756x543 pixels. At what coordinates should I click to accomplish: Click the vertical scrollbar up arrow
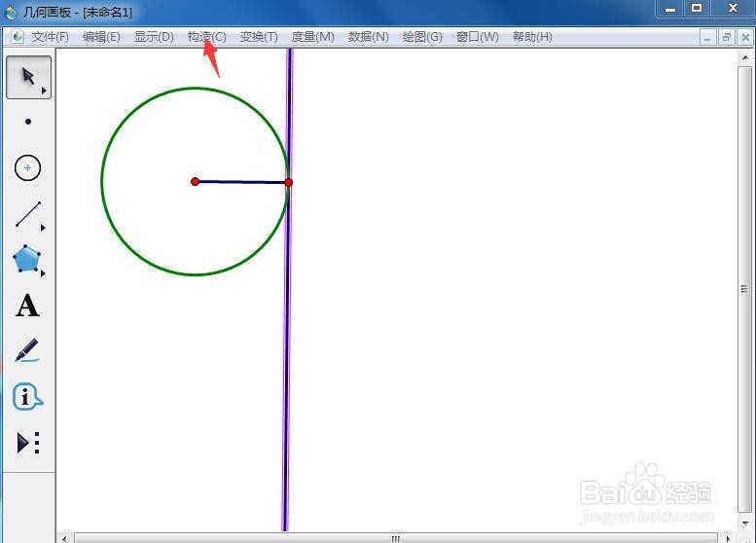745,57
